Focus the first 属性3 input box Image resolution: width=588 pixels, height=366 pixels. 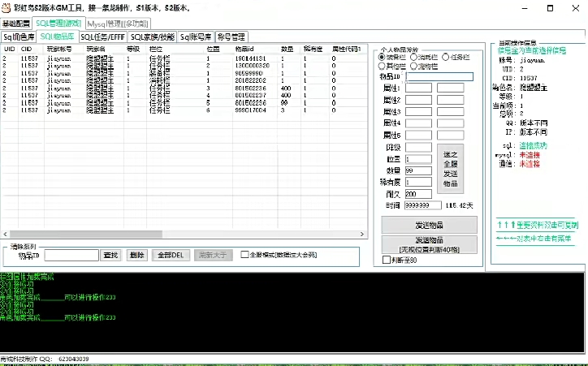(x=418, y=111)
